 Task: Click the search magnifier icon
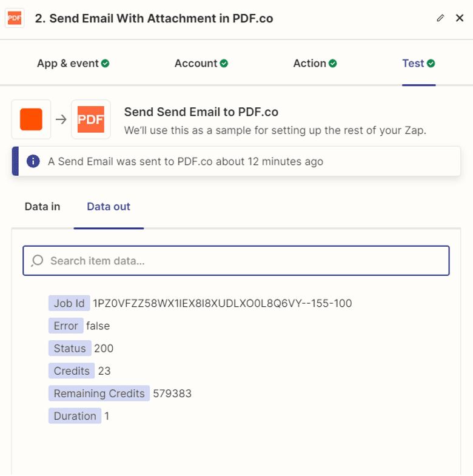pos(37,261)
